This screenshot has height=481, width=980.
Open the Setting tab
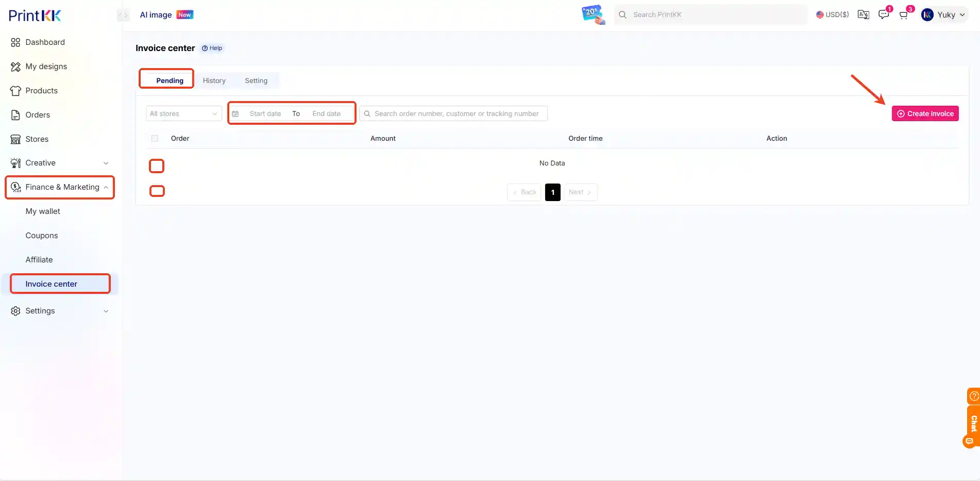tap(256, 80)
